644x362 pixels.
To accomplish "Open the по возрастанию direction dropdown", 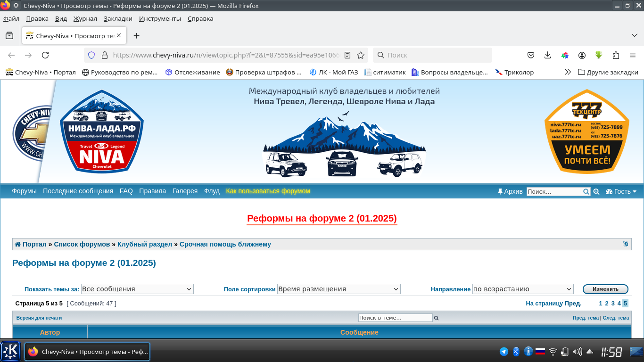I will [523, 289].
